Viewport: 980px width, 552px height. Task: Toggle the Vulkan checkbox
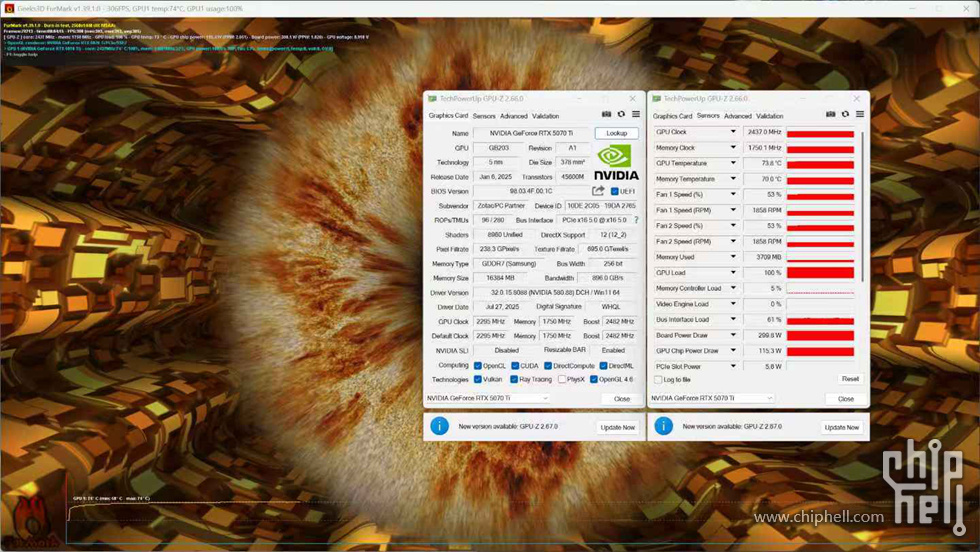[478, 379]
